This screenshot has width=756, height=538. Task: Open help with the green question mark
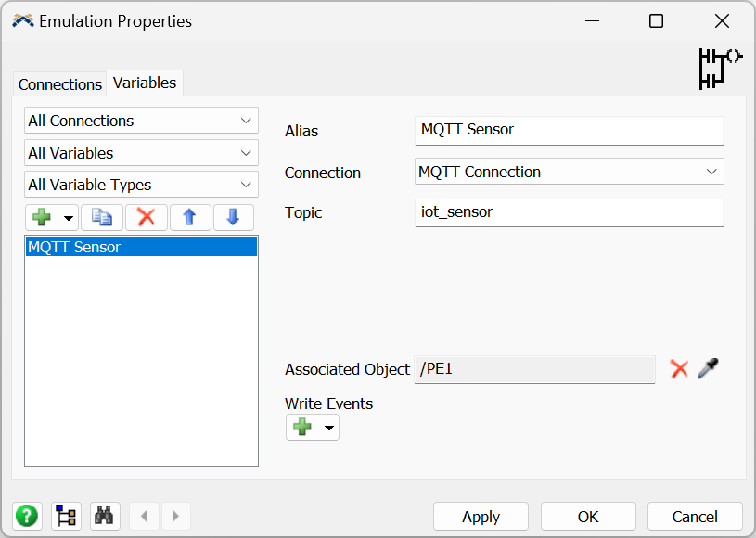click(x=27, y=516)
